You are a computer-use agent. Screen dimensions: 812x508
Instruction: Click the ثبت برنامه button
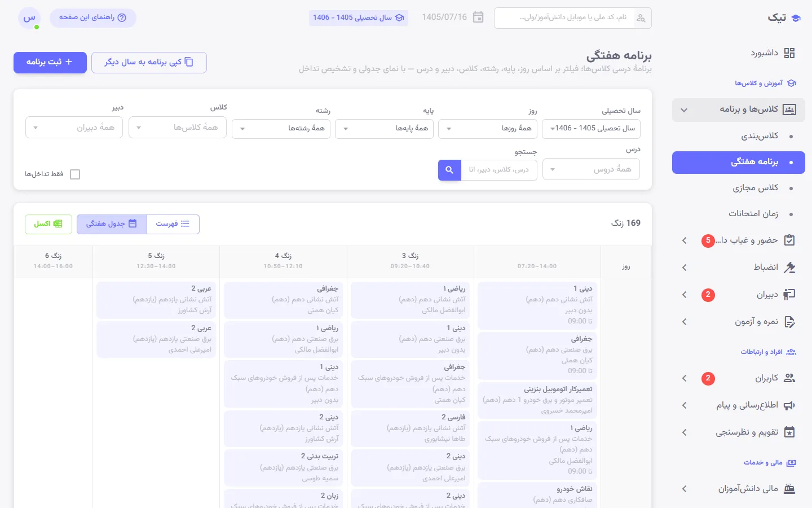(x=50, y=63)
